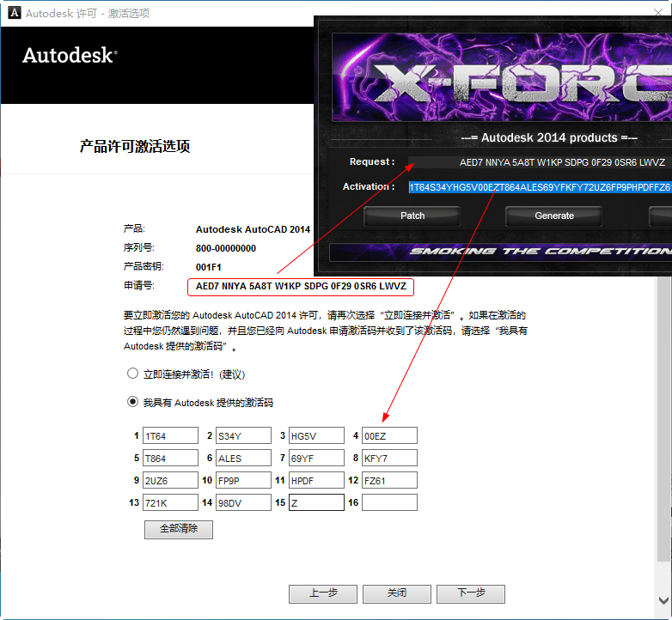Click activation field 14 containing 98DV
The width and height of the screenshot is (672, 620).
tap(243, 503)
